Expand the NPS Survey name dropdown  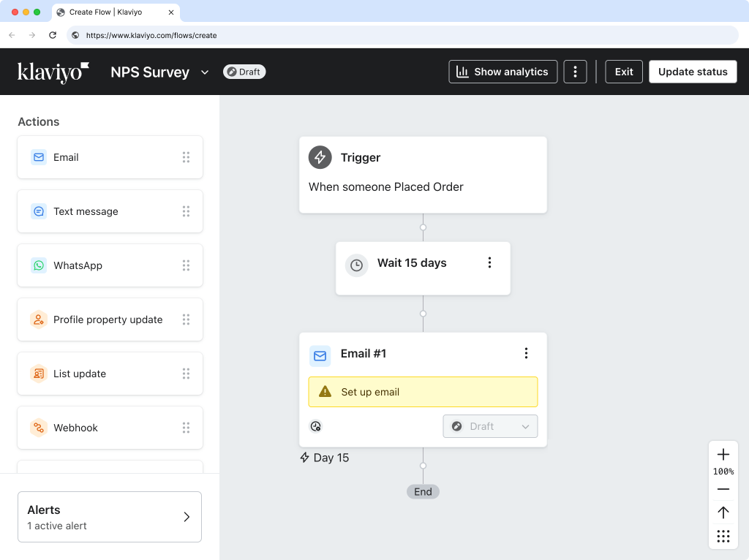point(204,72)
